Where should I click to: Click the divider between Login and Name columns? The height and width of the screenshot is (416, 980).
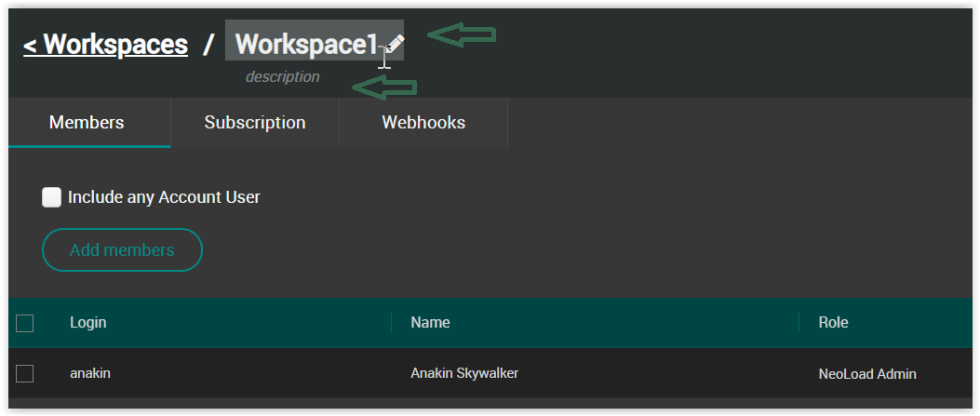[x=392, y=323]
